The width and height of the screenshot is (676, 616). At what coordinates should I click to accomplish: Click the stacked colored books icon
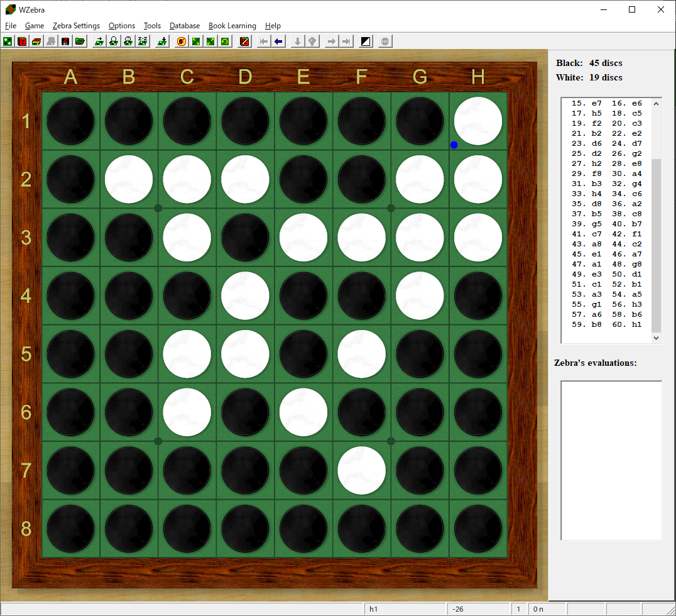36,41
